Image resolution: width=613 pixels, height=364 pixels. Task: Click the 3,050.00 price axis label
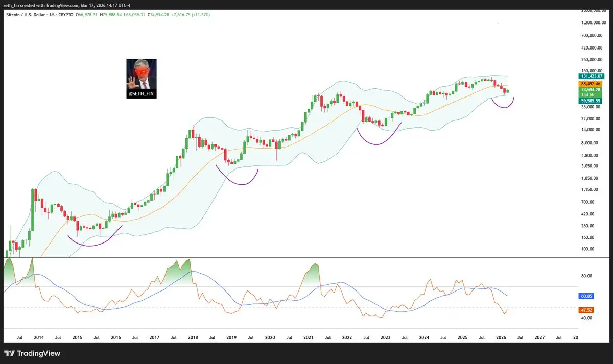tap(590, 166)
